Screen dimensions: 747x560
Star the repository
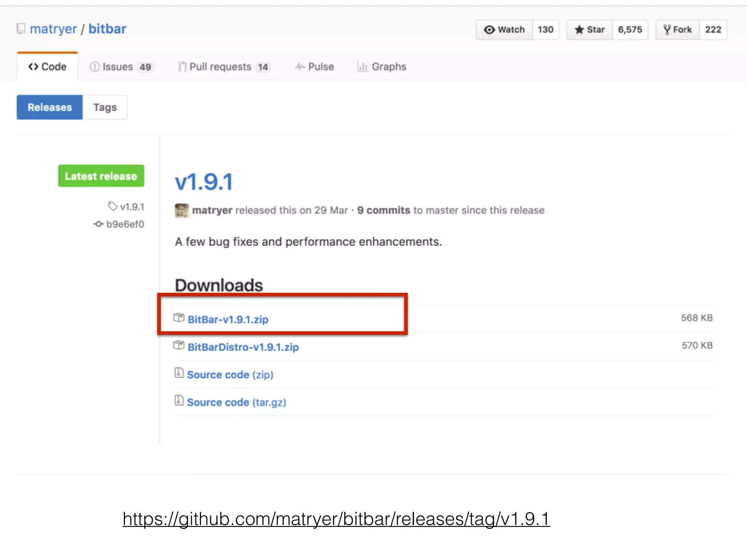coord(589,30)
